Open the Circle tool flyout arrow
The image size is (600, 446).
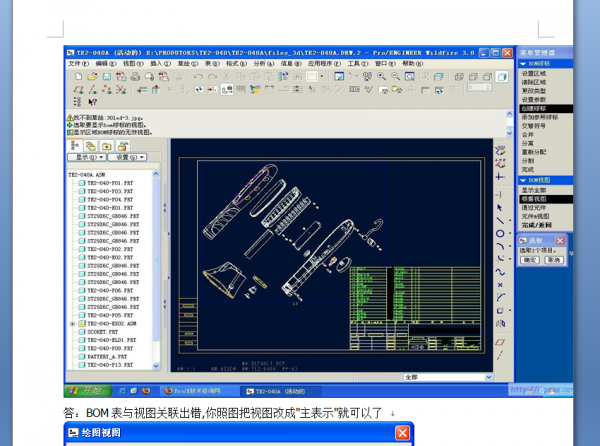coord(510,233)
